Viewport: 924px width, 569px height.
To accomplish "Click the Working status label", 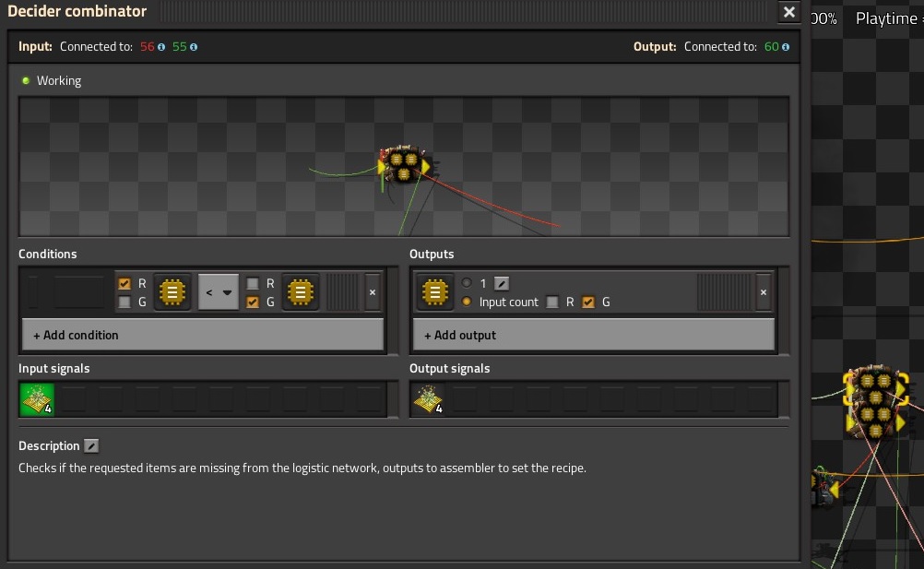I will point(59,81).
